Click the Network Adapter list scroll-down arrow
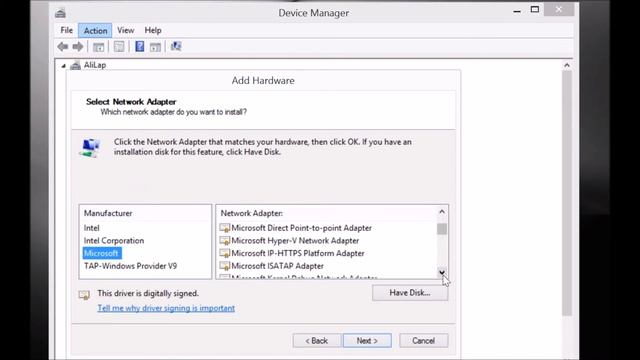640x360 pixels. pyautogui.click(x=442, y=272)
